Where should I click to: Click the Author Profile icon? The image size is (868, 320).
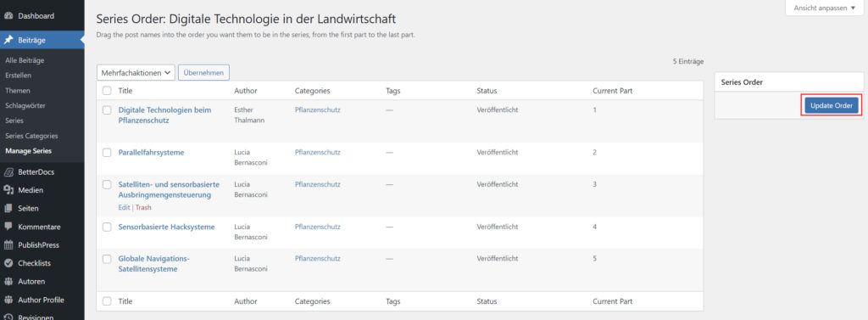[8, 300]
